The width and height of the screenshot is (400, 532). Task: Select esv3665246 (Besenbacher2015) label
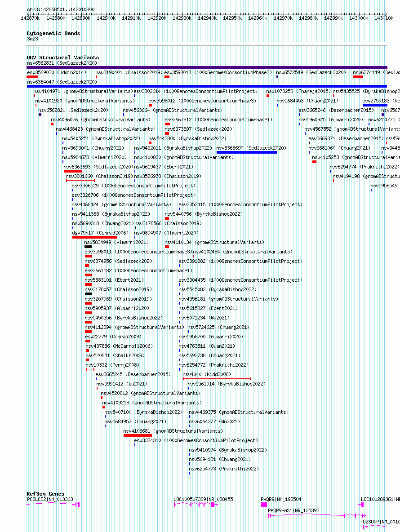(x=336, y=110)
